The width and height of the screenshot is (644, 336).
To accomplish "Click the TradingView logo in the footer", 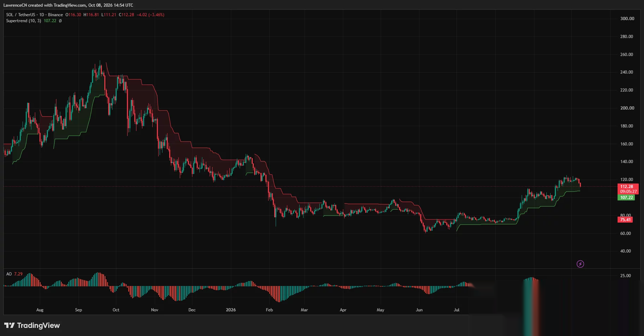I will click(32, 325).
